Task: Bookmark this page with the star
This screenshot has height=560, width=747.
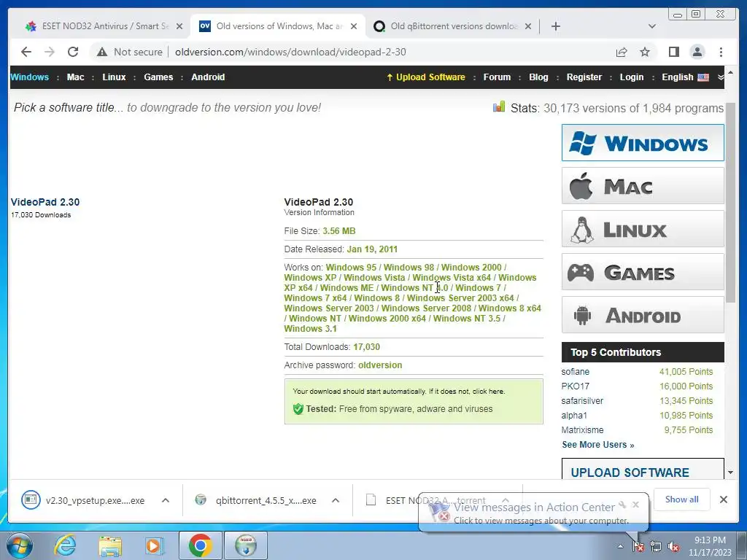Action: click(645, 52)
